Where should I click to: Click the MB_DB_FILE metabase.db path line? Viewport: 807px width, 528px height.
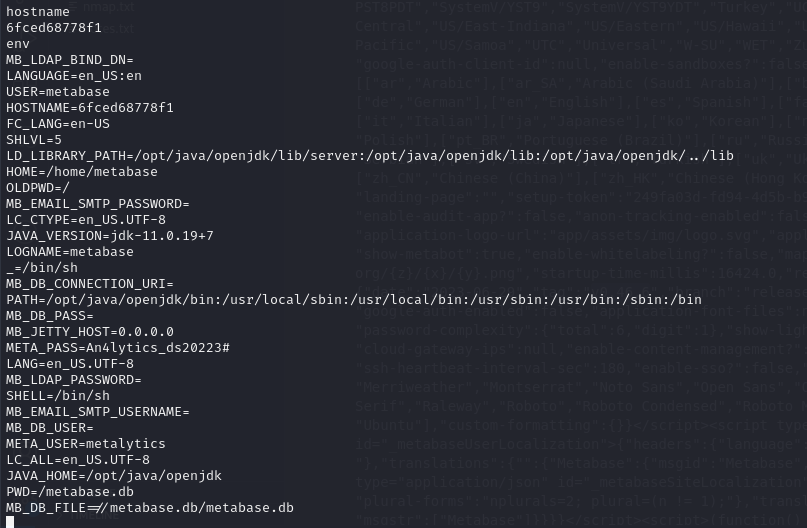(150, 507)
